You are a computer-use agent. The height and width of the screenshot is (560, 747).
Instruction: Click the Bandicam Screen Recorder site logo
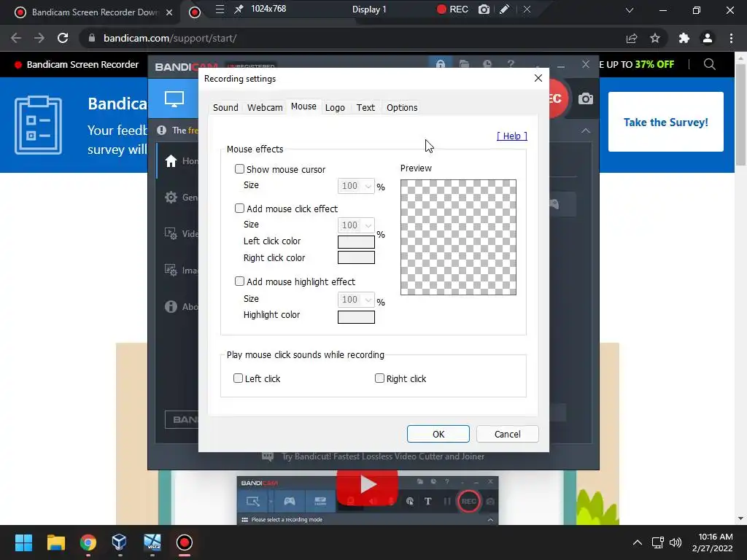click(x=76, y=64)
